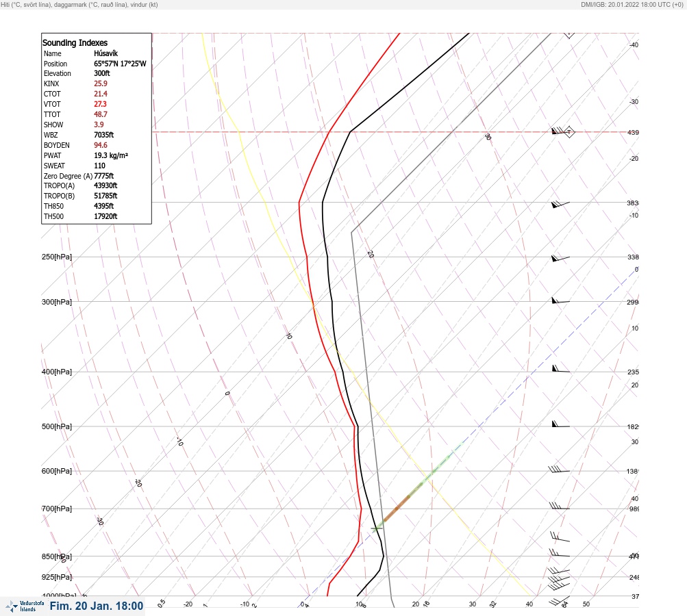The height and width of the screenshot is (616, 687).
Task: Click the wind barb at 700 hPa level
Action: tap(559, 506)
